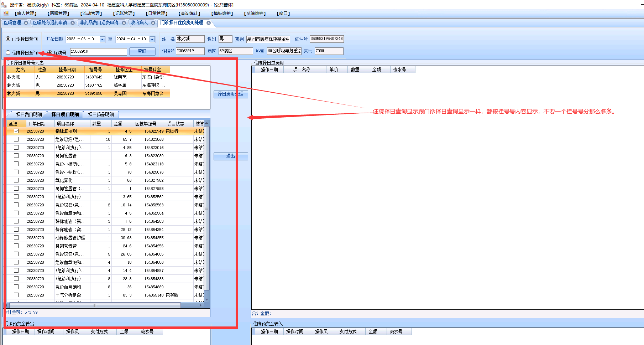Open the 病人管理 menu
The height and width of the screenshot is (345, 644).
pos(26,14)
